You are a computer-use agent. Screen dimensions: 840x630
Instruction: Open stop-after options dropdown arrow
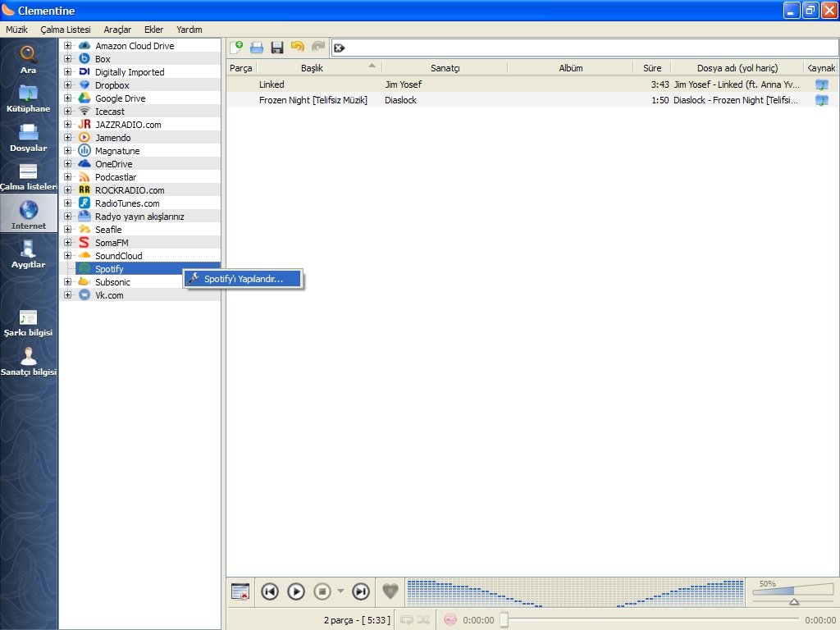(x=340, y=591)
